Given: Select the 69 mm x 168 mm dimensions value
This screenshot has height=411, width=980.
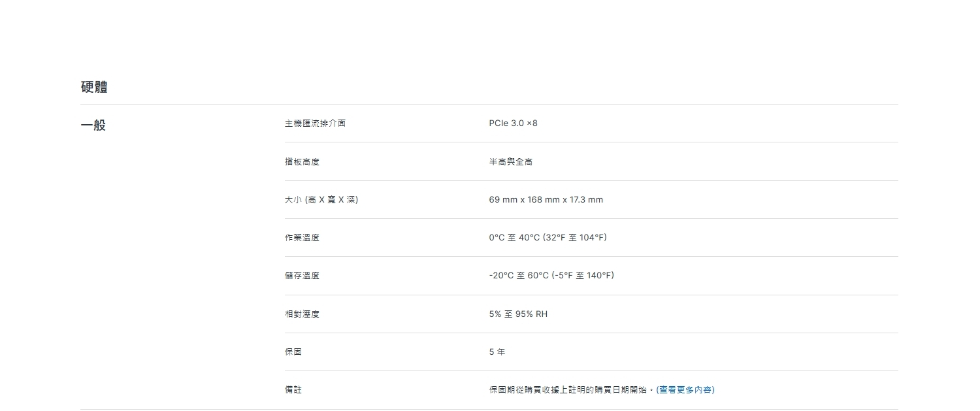Looking at the screenshot, I should click(546, 199).
